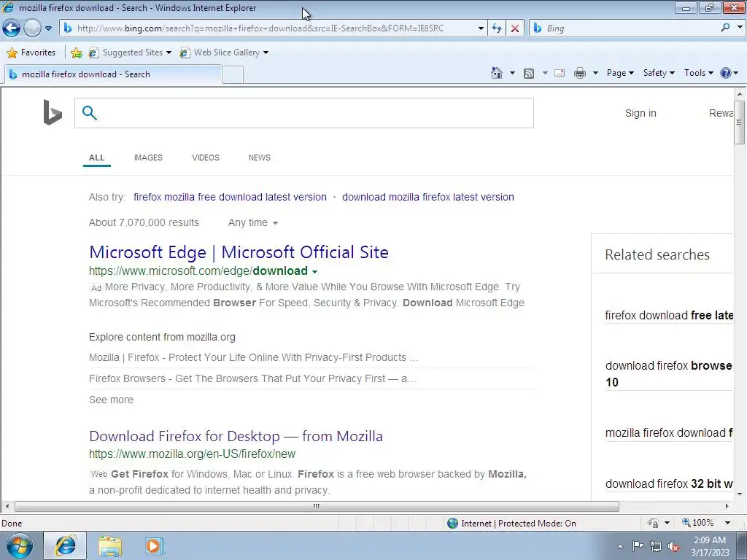Click the RSS feeds icon
747x560 pixels.
529,74
